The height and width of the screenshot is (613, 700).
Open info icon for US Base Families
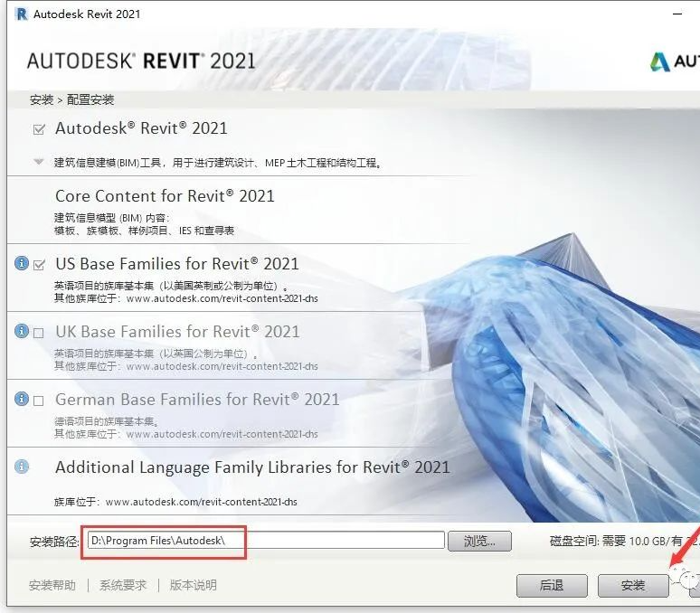[22, 263]
